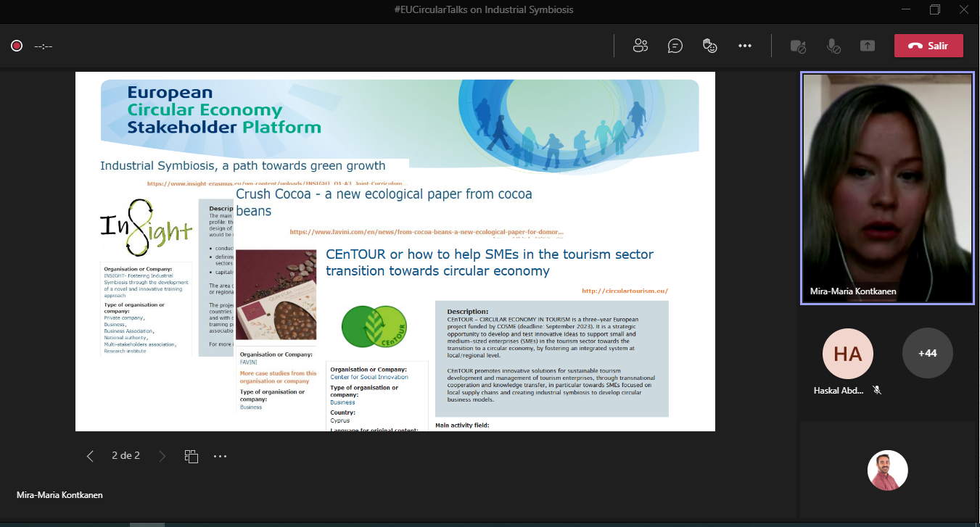This screenshot has height=527, width=980.
Task: Click FAVINI organisation link
Action: (x=249, y=361)
